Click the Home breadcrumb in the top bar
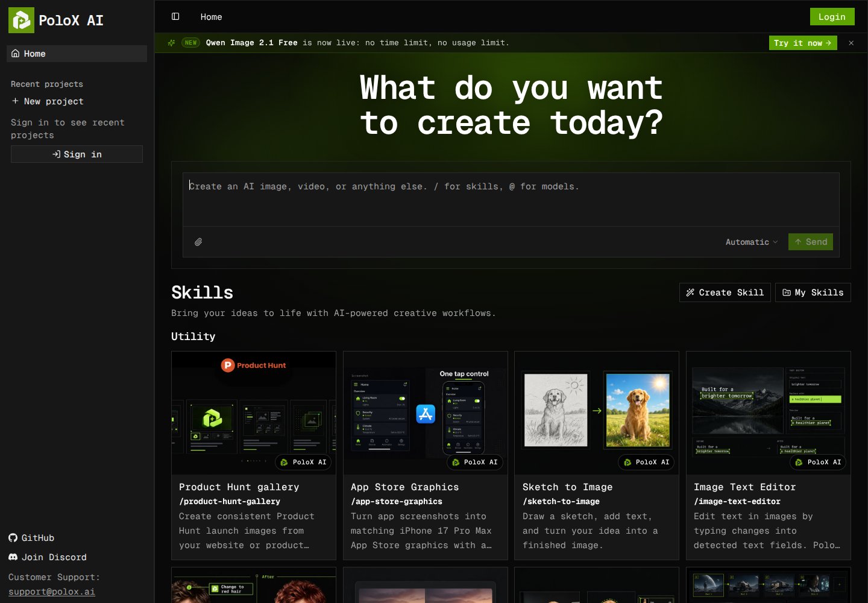This screenshot has width=868, height=603. click(211, 17)
